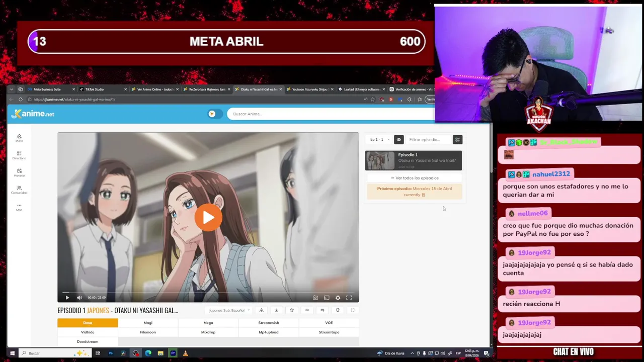This screenshot has width=644, height=362.
Task: Click Ver todos los episodios
Action: pyautogui.click(x=414, y=178)
